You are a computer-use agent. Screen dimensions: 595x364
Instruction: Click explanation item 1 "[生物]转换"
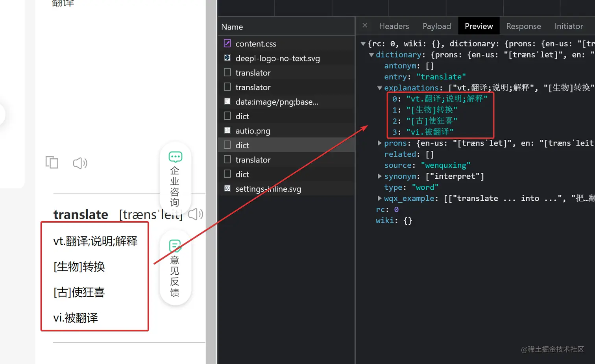tap(425, 110)
